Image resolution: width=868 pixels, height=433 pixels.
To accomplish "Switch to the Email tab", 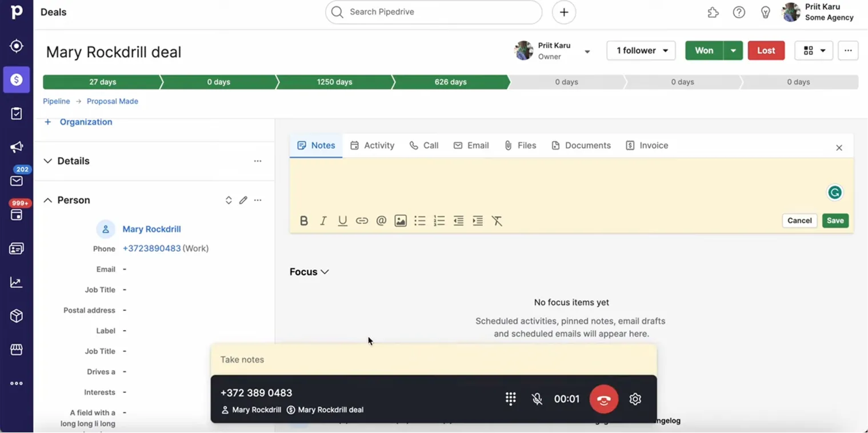I will 471,146.
